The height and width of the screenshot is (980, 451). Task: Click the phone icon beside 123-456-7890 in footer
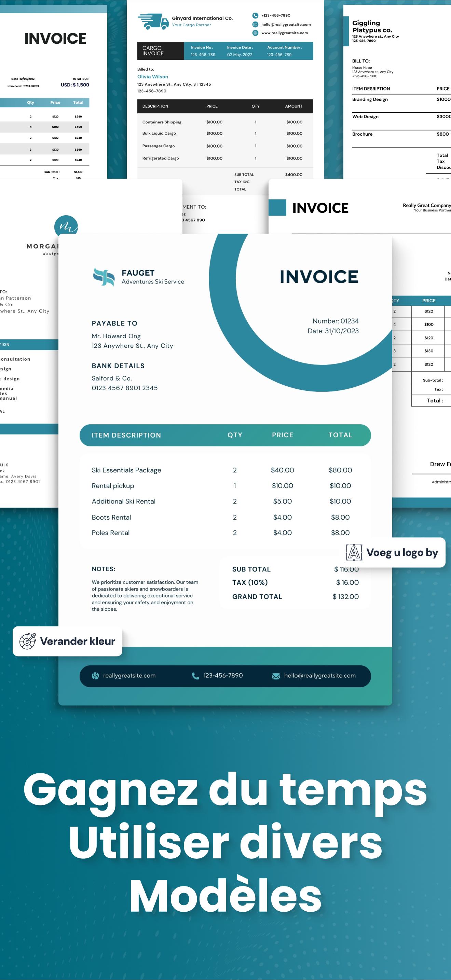click(195, 676)
